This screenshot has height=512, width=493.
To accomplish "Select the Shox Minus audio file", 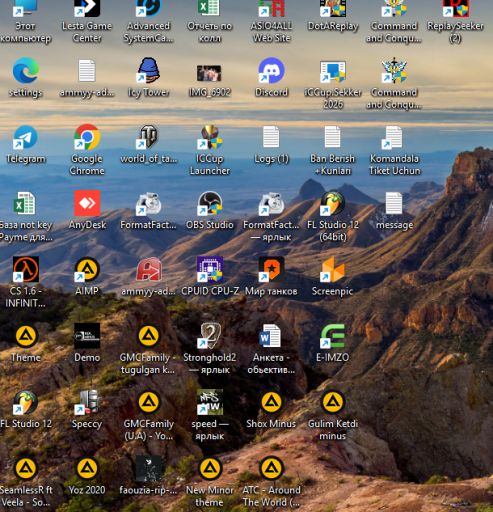I will [271, 402].
